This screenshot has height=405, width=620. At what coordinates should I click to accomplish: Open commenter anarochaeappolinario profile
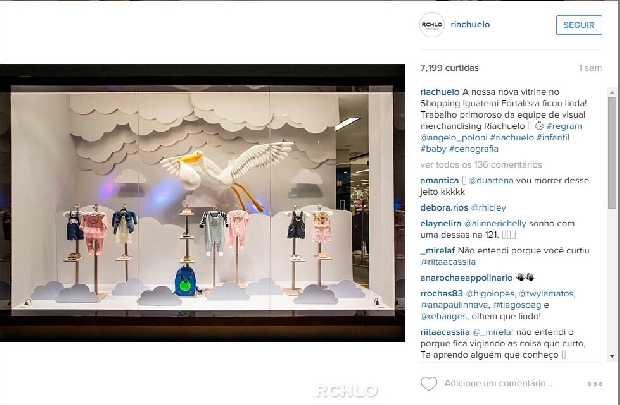[x=466, y=278]
